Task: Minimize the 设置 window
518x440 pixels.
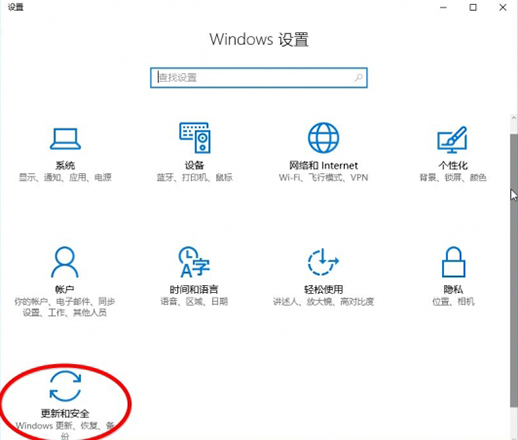Action: [x=443, y=7]
